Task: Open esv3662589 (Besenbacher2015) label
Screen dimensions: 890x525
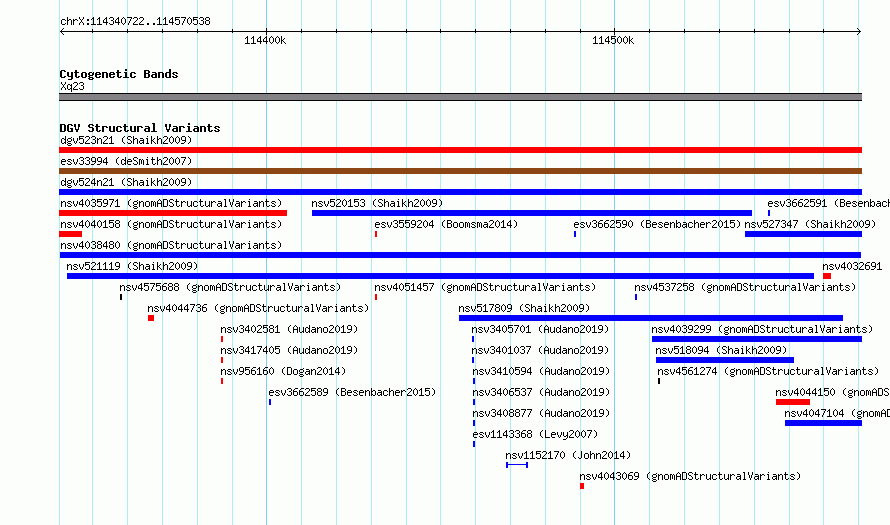Action: click(x=352, y=392)
